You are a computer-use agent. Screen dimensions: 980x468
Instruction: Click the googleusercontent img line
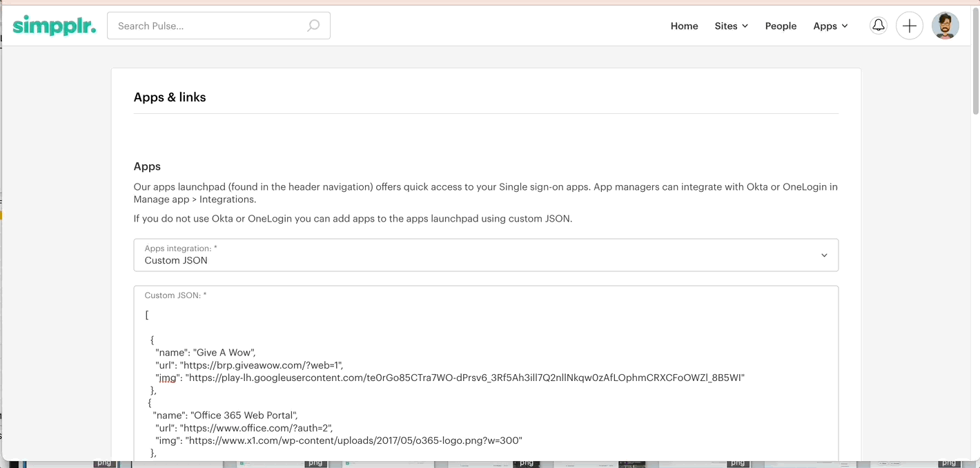[x=450, y=378]
